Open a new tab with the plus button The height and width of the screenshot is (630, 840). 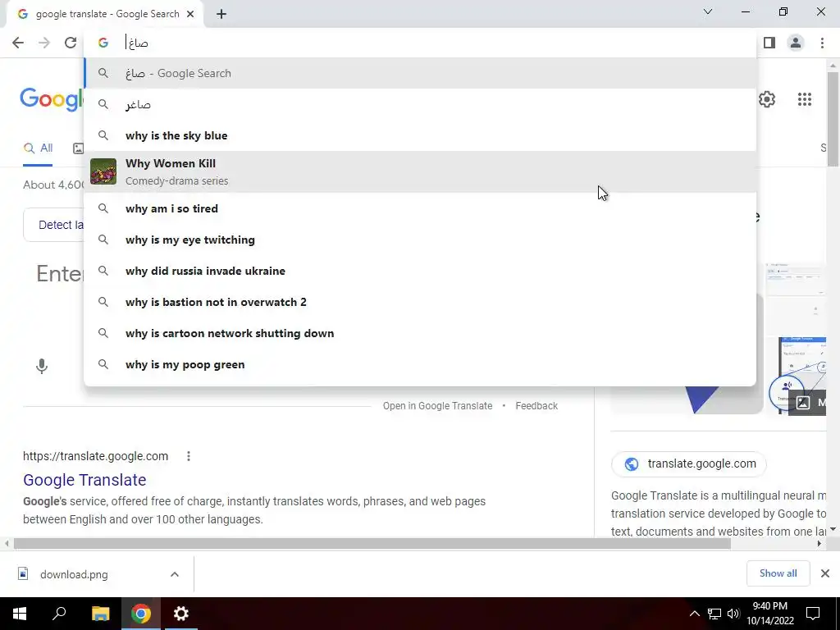point(221,15)
